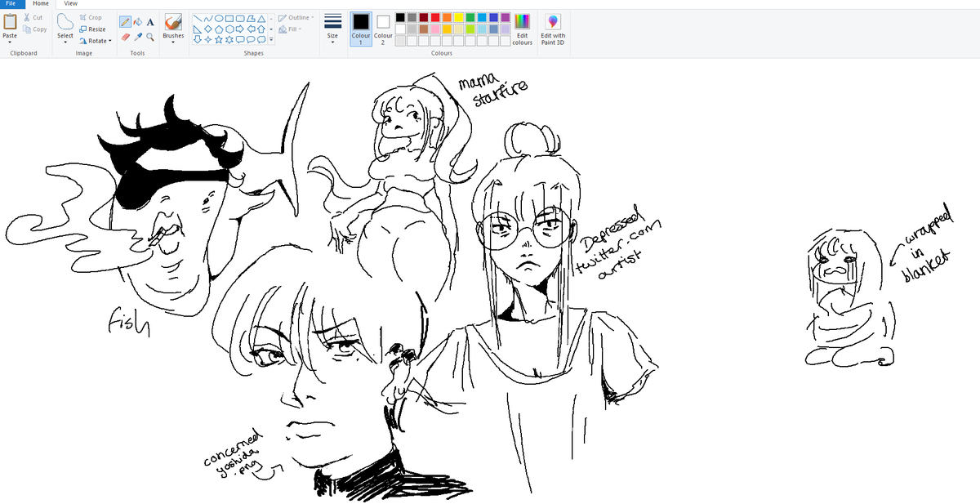Screen dimensions: 980x504
Task: Pick the Down arrow shape
Action: coord(198,39)
